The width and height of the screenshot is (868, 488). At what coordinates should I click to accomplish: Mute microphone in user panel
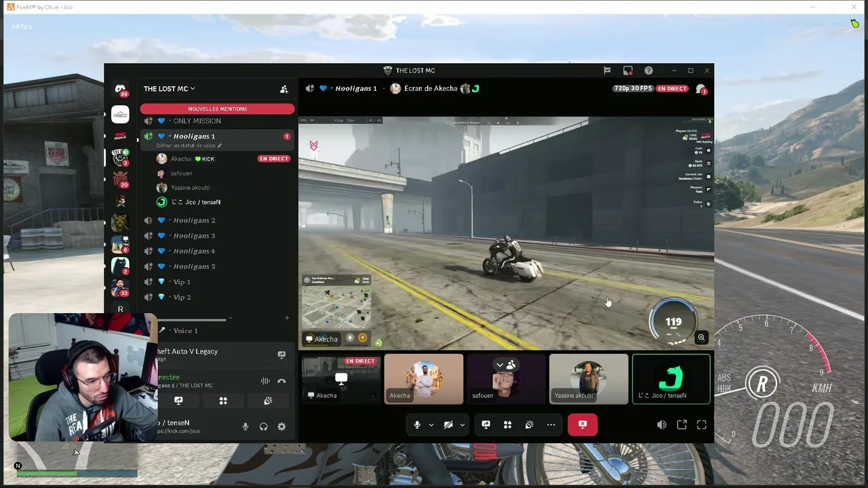click(x=245, y=426)
